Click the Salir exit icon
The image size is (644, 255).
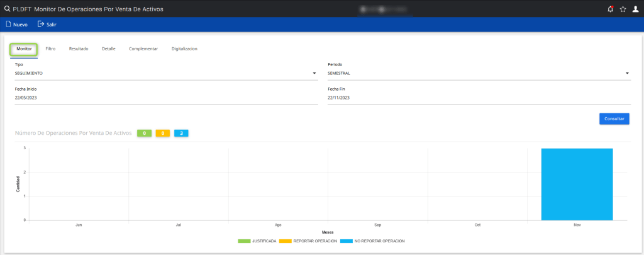[41, 25]
